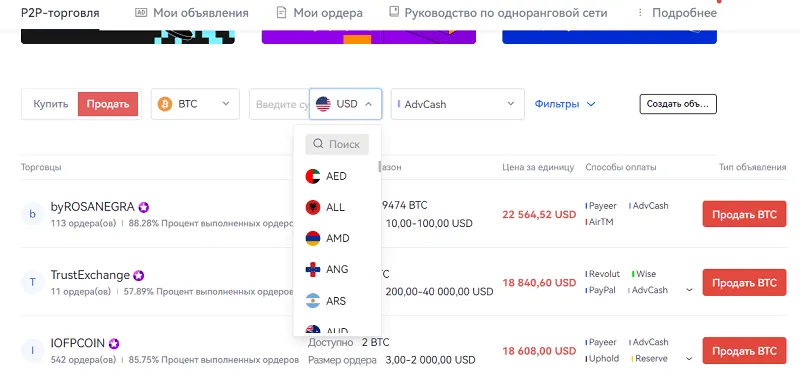This screenshot has width=800, height=379.
Task: Click Продать BTC for TrustExchange
Action: click(x=744, y=283)
